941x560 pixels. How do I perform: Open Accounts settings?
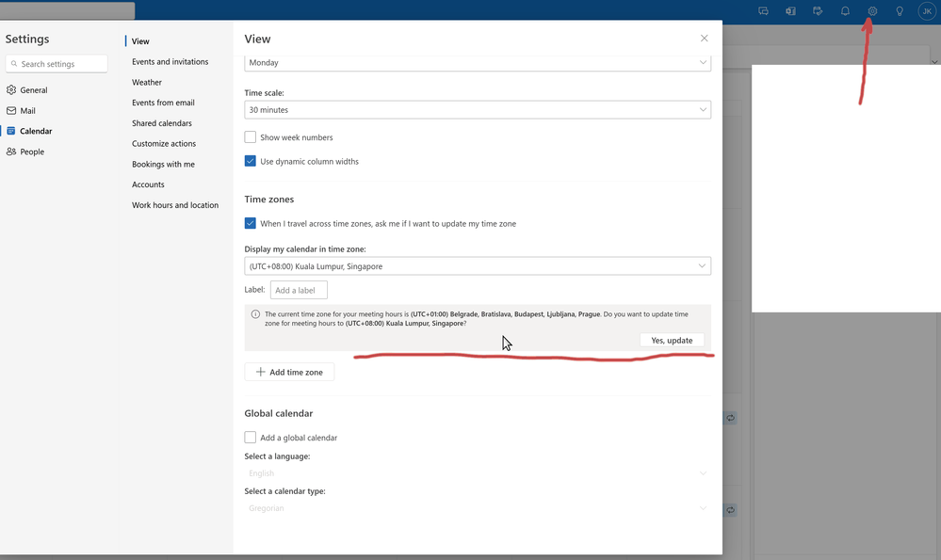[x=148, y=184]
